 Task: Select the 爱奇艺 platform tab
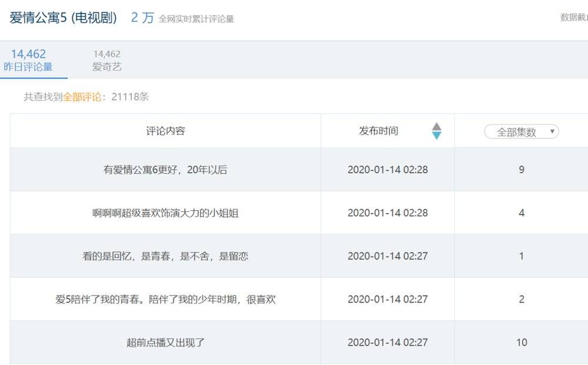(x=106, y=61)
